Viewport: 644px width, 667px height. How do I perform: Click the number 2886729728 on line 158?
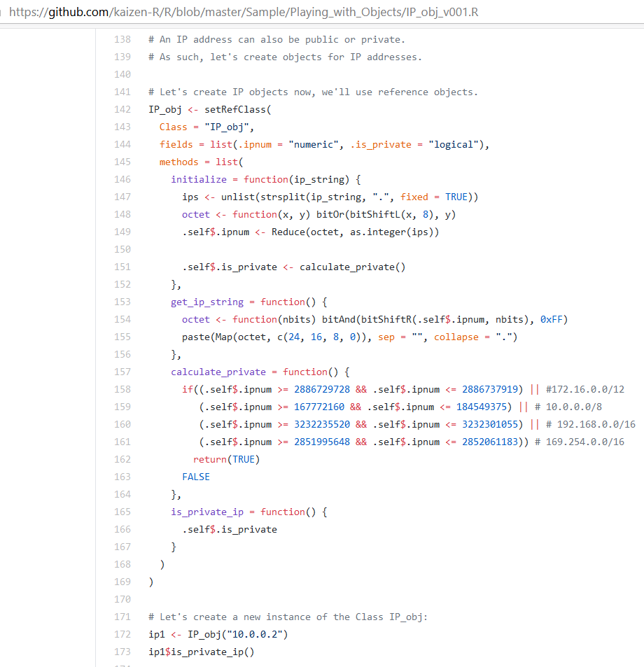coord(322,389)
